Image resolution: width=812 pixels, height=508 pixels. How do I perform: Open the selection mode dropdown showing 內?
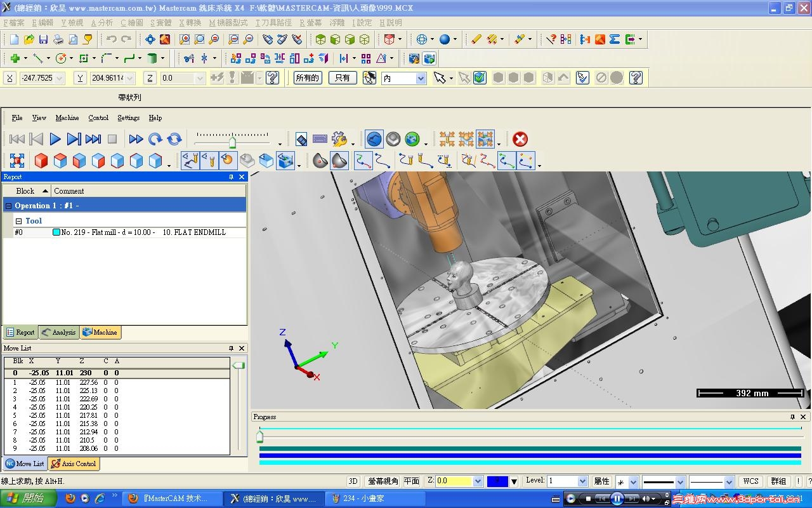(x=421, y=78)
